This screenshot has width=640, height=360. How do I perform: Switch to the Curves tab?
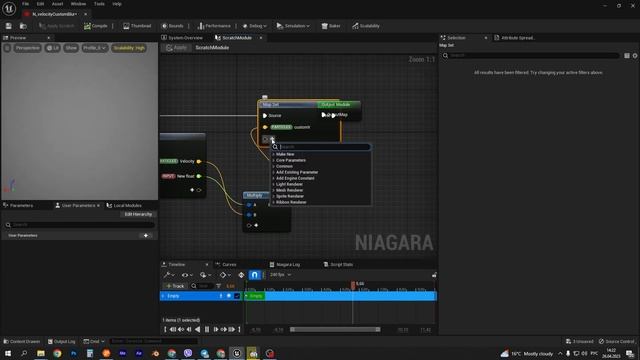click(x=226, y=264)
